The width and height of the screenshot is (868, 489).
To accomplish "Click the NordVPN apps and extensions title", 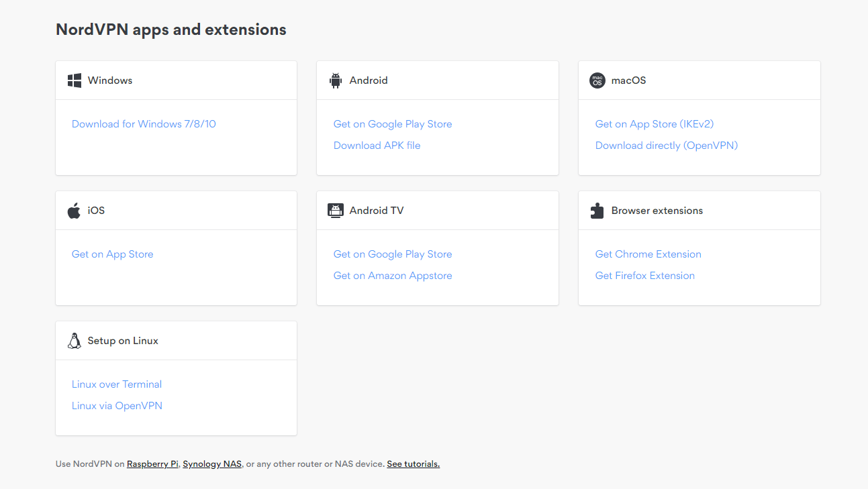I will click(171, 30).
